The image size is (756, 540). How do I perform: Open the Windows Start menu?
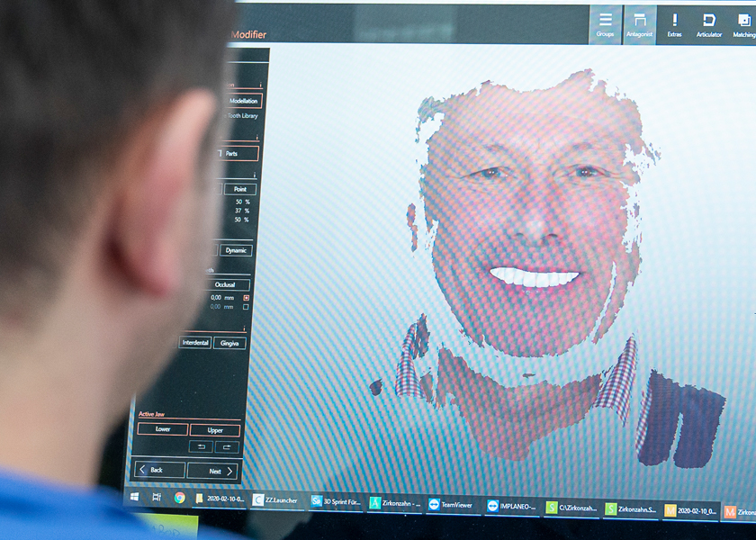134,496
